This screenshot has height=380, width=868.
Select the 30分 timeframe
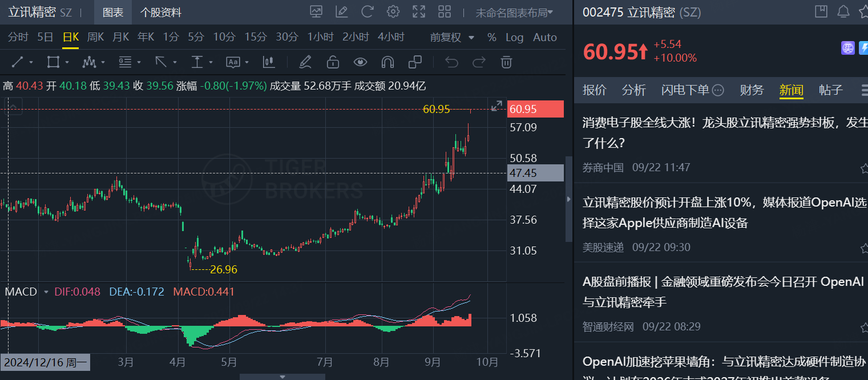(x=287, y=37)
